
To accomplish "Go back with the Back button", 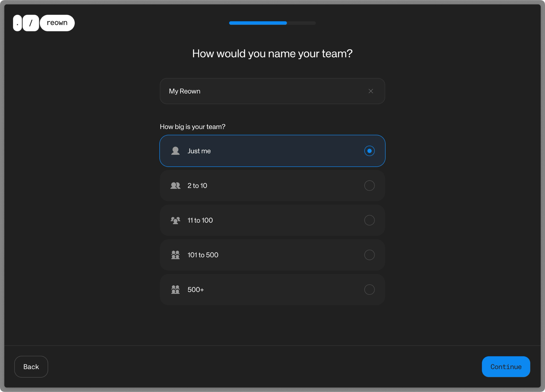I will click(x=31, y=367).
